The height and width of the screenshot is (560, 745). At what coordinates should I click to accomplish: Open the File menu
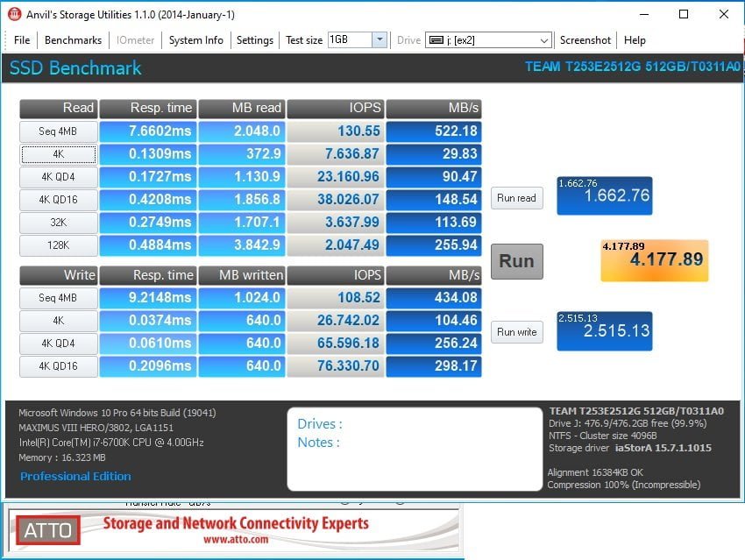[x=22, y=40]
